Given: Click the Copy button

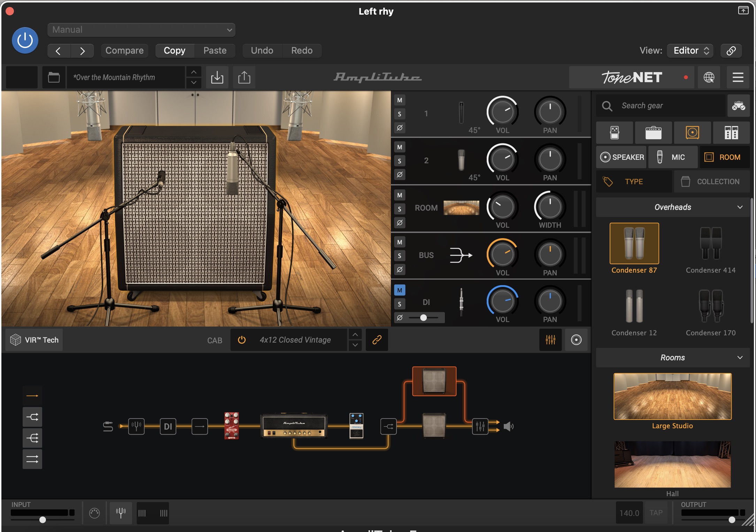Looking at the screenshot, I should click(x=175, y=51).
